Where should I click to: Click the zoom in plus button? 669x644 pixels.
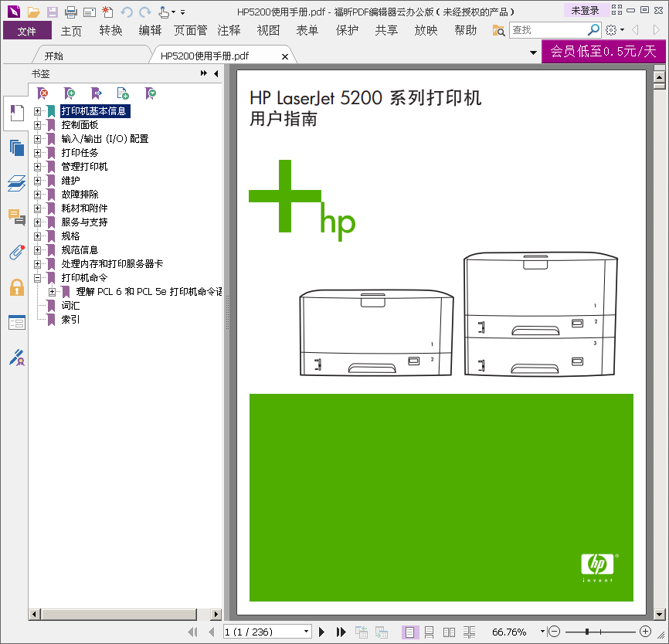pos(646,631)
